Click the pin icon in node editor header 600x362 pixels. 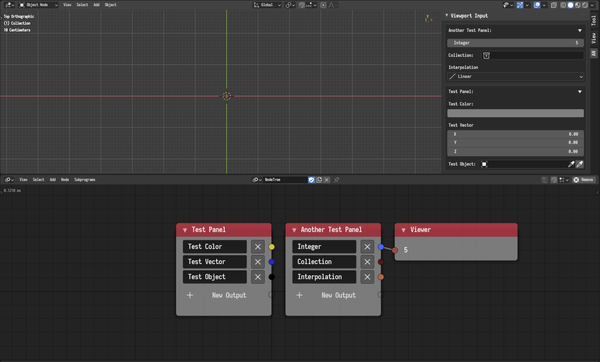point(336,180)
